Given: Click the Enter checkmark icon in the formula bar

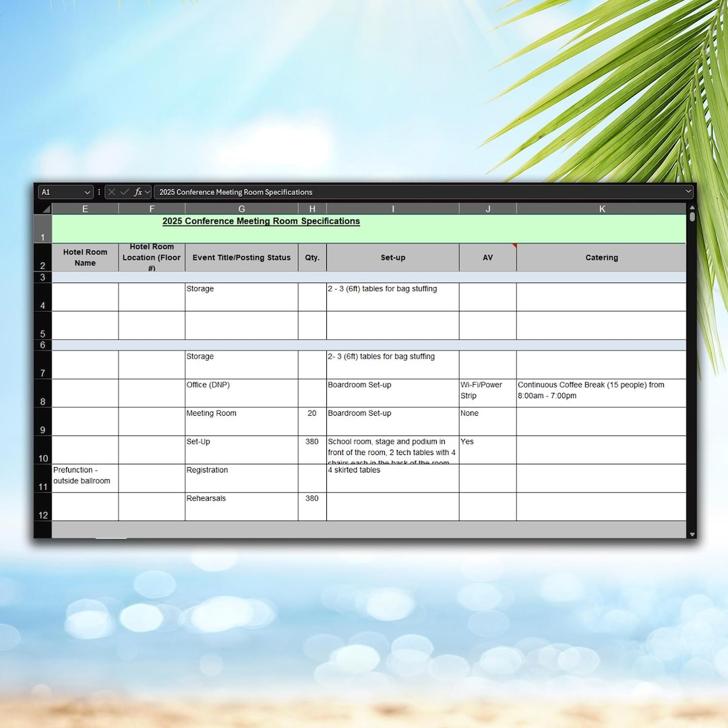Looking at the screenshot, I should (x=125, y=192).
